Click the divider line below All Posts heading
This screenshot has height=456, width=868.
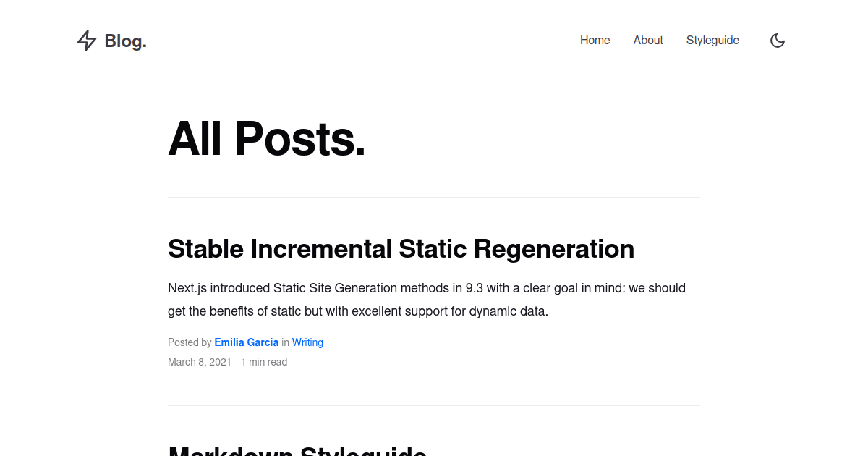[x=434, y=197]
